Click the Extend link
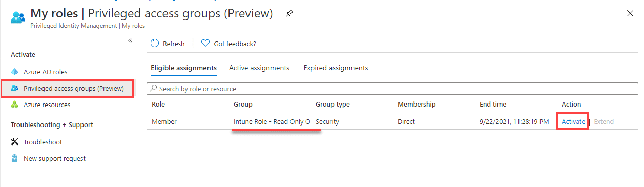This screenshot has width=644, height=187. (x=604, y=121)
